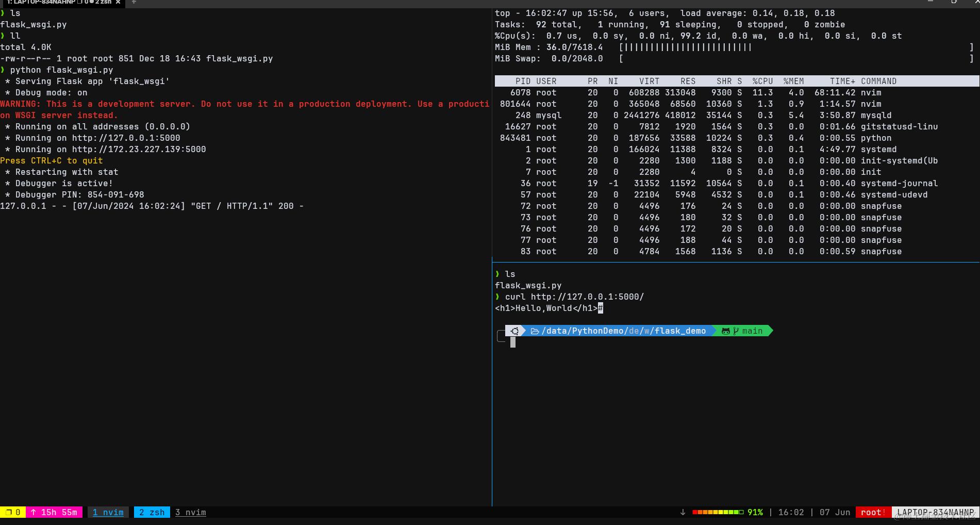Switch to tmux window 1 nvim

pos(108,512)
